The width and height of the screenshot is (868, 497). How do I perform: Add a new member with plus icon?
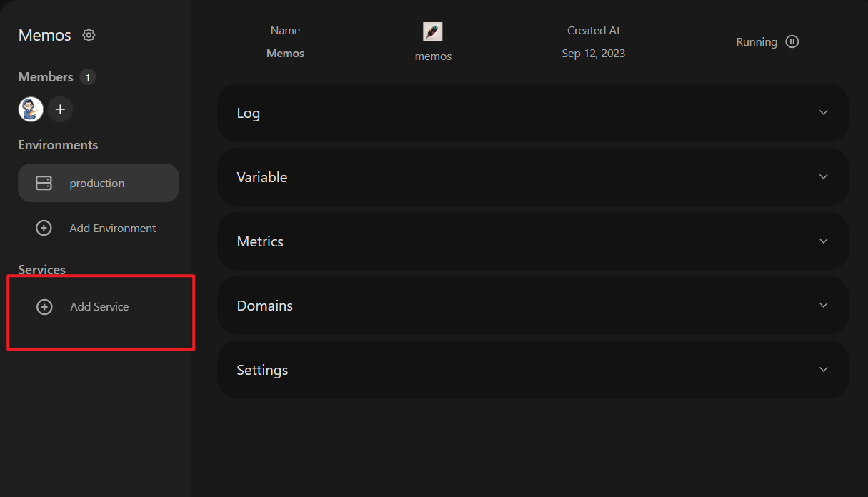point(61,109)
